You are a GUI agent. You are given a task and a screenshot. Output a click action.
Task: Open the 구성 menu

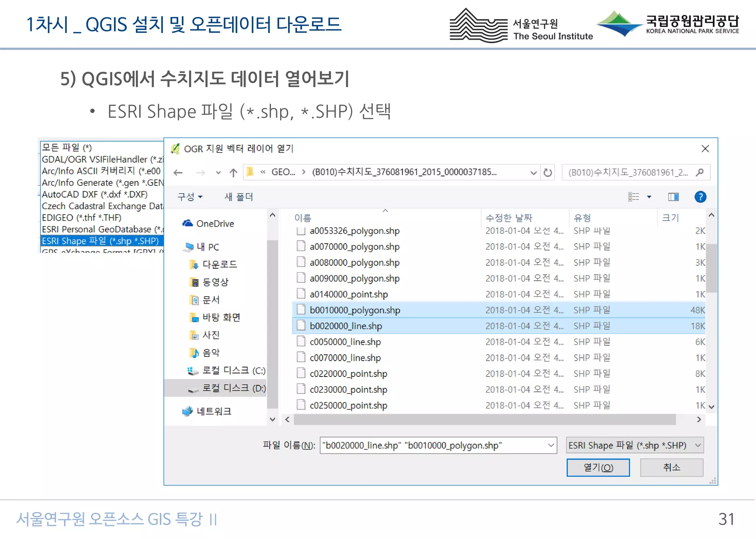tap(190, 197)
